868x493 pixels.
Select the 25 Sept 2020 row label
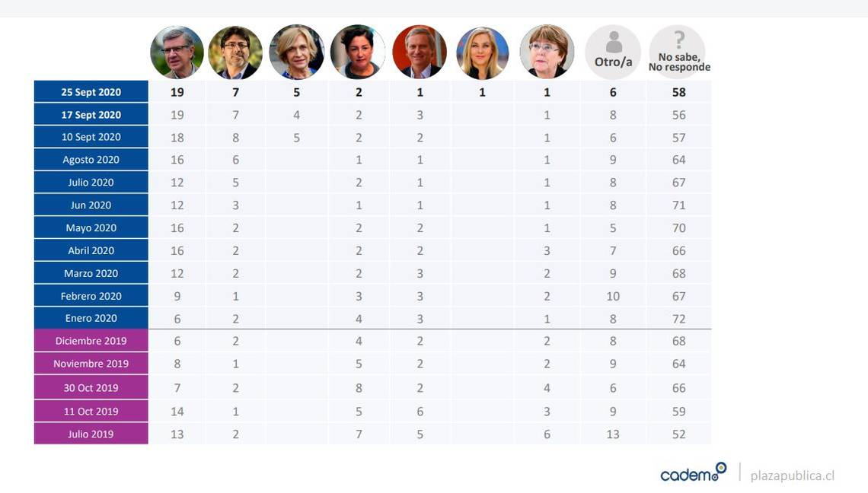[x=91, y=92]
